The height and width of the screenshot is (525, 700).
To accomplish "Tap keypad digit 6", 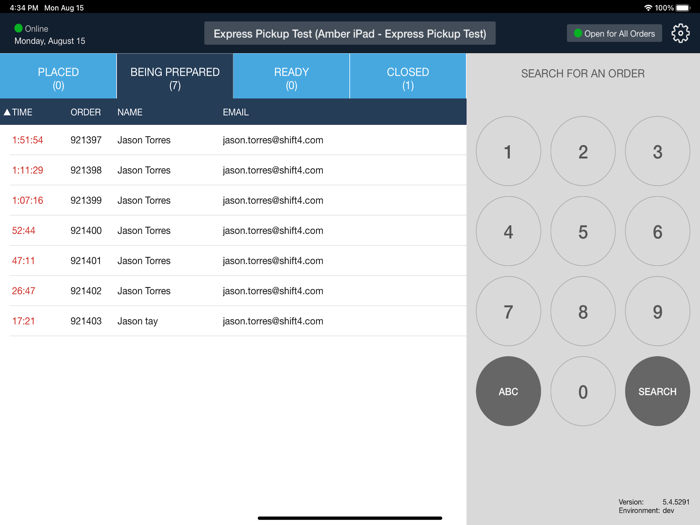I will coord(657,231).
